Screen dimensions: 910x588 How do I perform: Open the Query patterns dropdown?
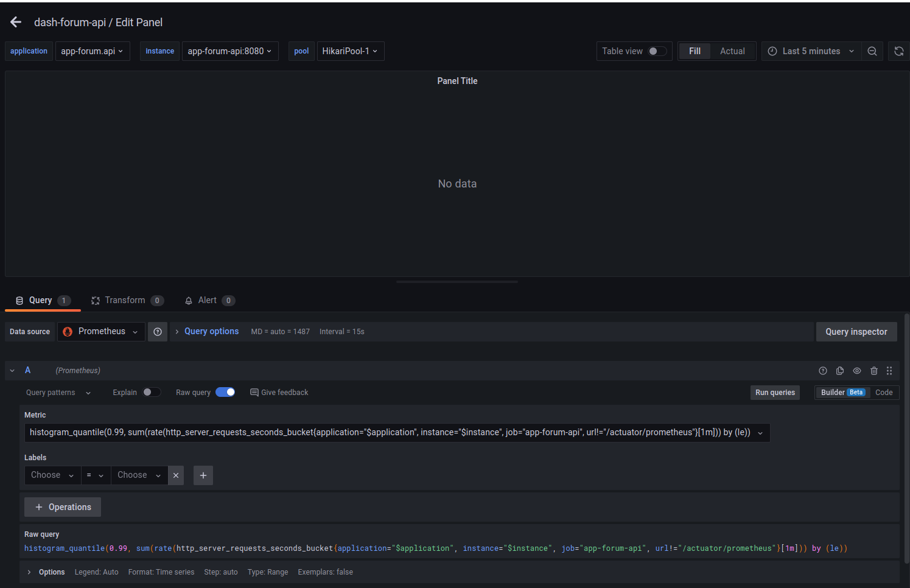pyautogui.click(x=58, y=393)
